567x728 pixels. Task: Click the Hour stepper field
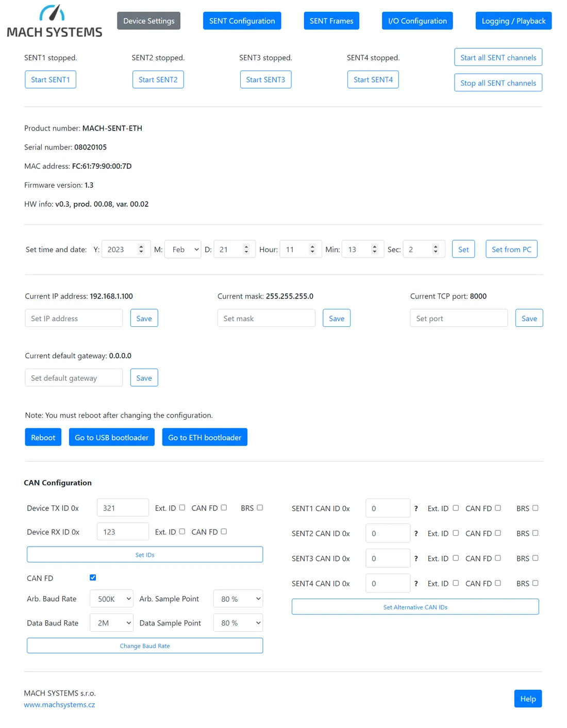tap(301, 250)
